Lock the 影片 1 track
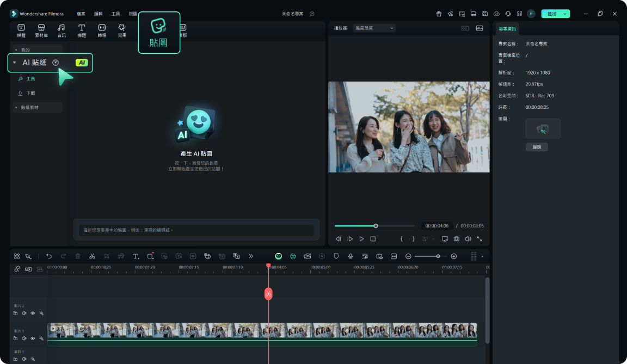The image size is (627, 364). (15, 338)
